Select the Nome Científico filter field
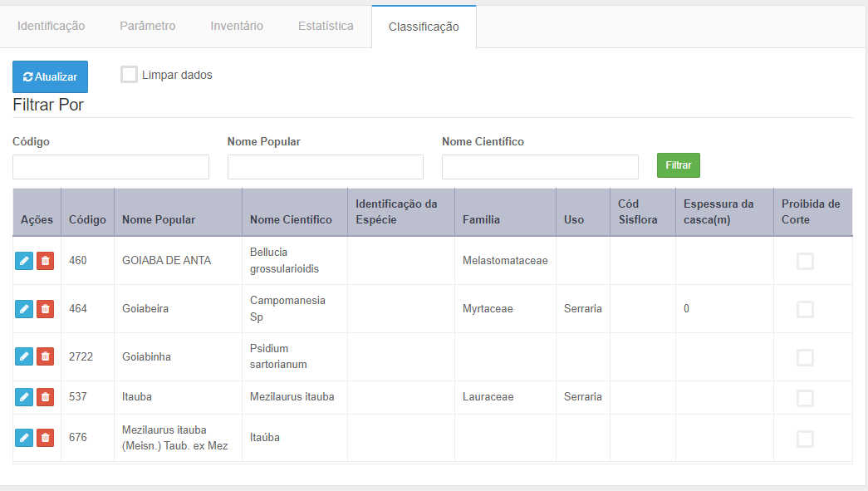Image resolution: width=868 pixels, height=491 pixels. click(540, 167)
